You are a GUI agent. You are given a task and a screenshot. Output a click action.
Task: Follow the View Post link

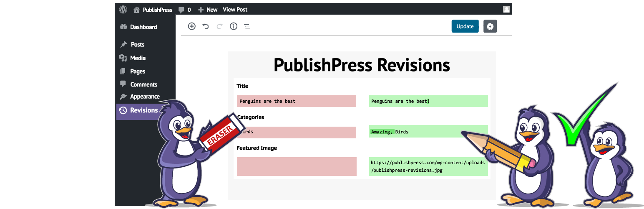[x=235, y=10]
